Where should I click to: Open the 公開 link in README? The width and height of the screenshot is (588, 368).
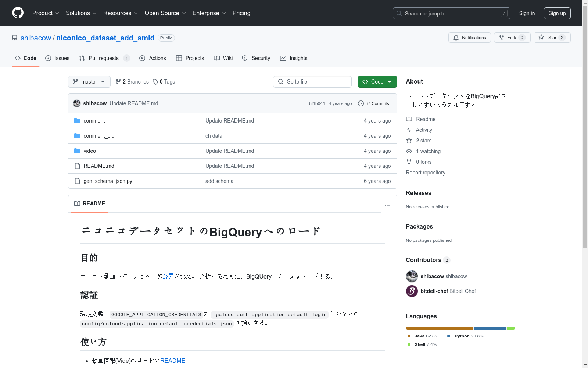click(x=168, y=276)
